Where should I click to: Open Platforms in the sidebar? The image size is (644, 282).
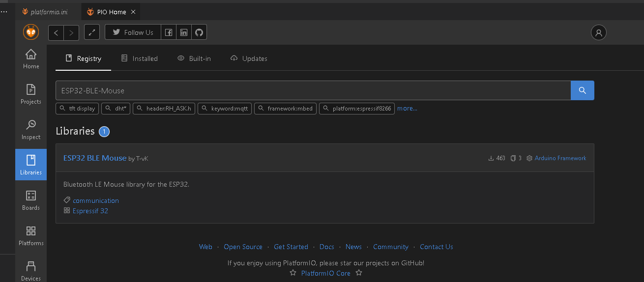click(31, 236)
